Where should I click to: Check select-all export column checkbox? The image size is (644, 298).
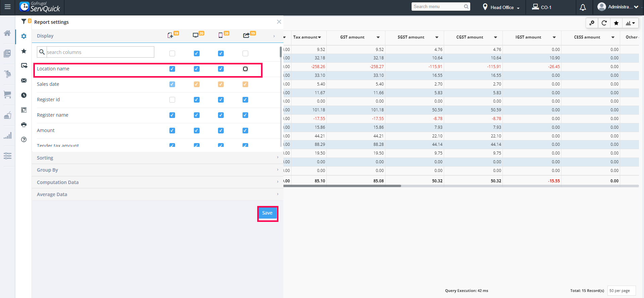coord(245,53)
